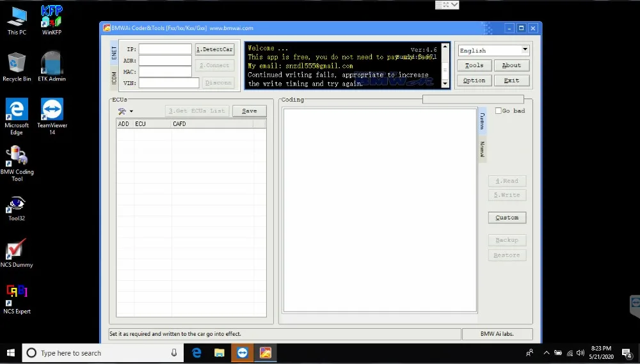This screenshot has height=364, width=640.
Task: Open the NCS Dummy shortcut
Action: point(17,253)
